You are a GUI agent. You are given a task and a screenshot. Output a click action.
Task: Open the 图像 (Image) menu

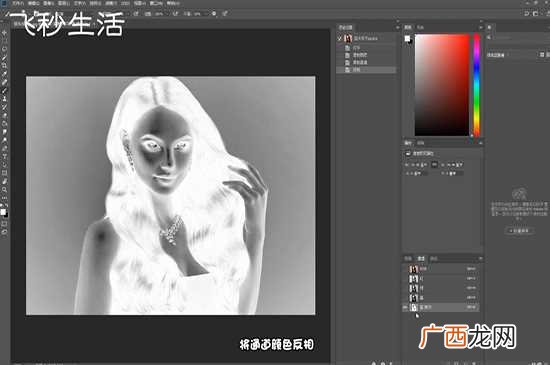[x=48, y=3]
